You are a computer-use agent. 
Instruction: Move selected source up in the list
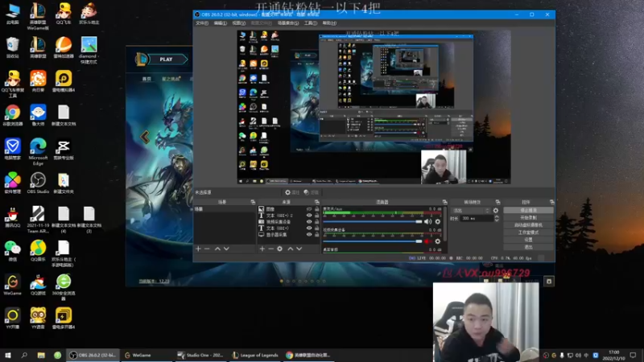coord(291,249)
